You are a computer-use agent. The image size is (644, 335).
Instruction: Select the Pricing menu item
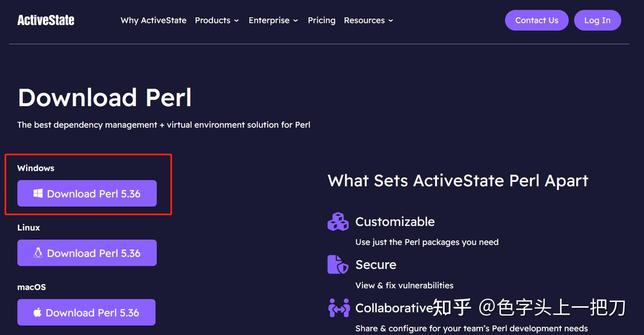[x=321, y=20]
